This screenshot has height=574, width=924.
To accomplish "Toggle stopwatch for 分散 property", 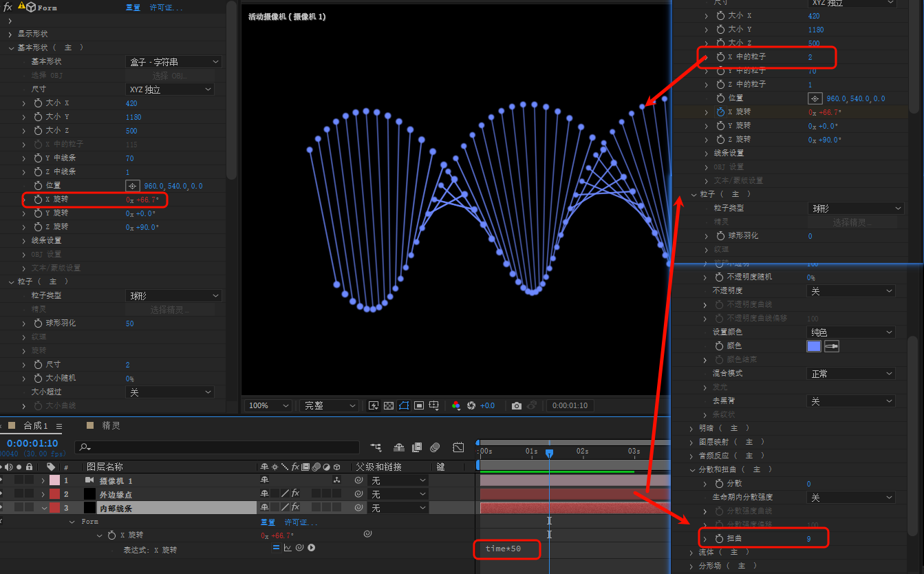I will [720, 484].
